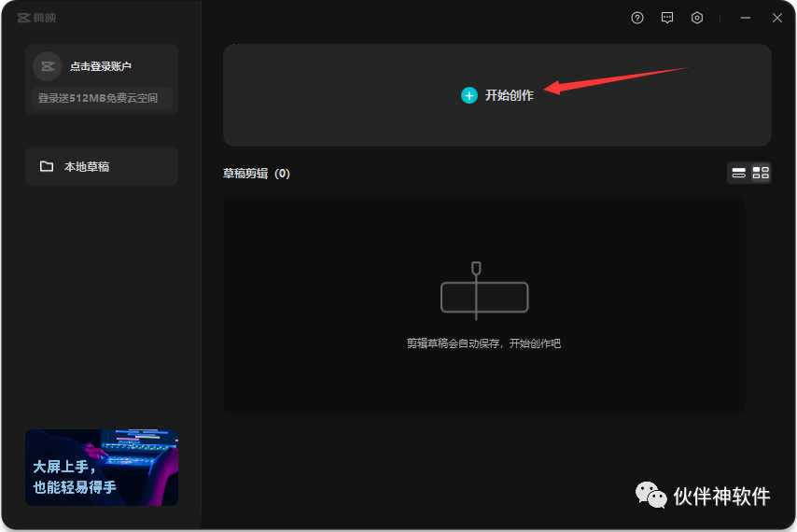
Task: Open the 大屏上手 promotional banner
Action: pos(102,468)
